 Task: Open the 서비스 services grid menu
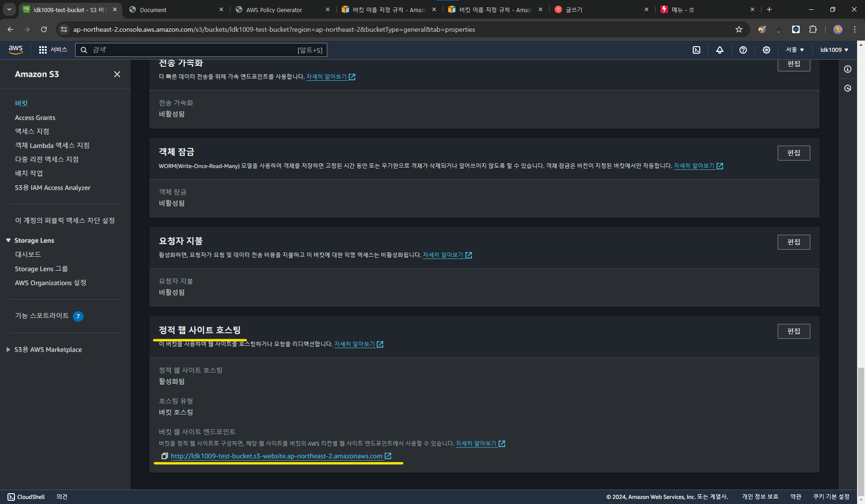point(53,49)
